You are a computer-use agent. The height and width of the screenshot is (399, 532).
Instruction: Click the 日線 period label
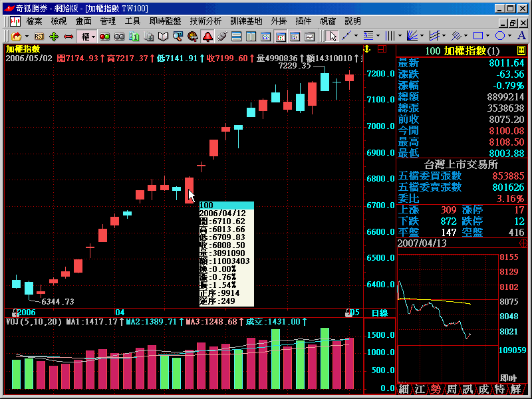(x=380, y=313)
